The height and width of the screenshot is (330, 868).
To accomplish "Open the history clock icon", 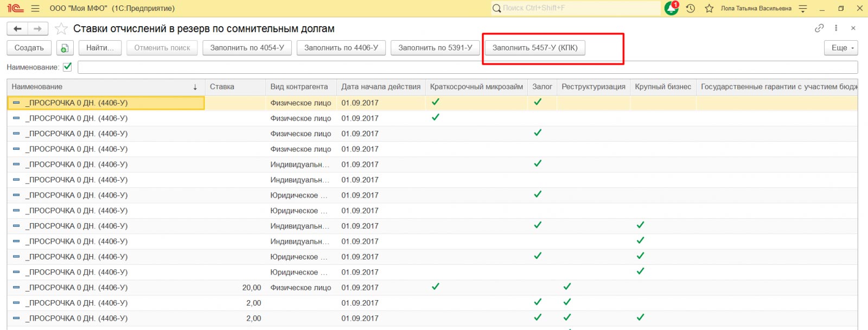I will (x=691, y=8).
